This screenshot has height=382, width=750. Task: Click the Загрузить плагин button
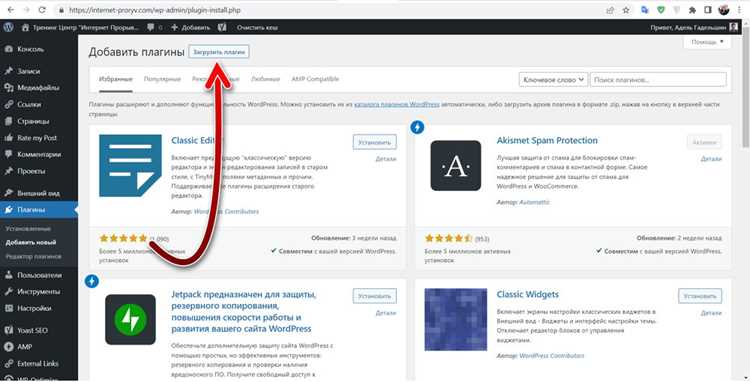(219, 52)
